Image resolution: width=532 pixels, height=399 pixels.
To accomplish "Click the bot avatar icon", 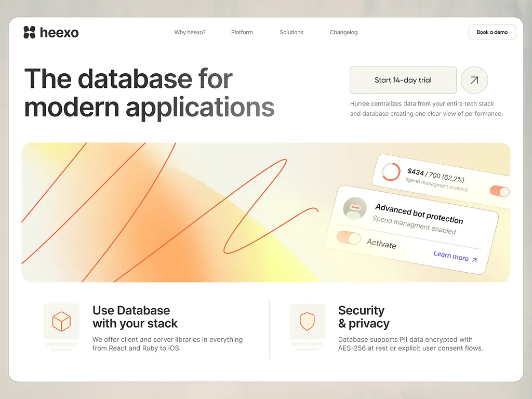I will click(355, 208).
